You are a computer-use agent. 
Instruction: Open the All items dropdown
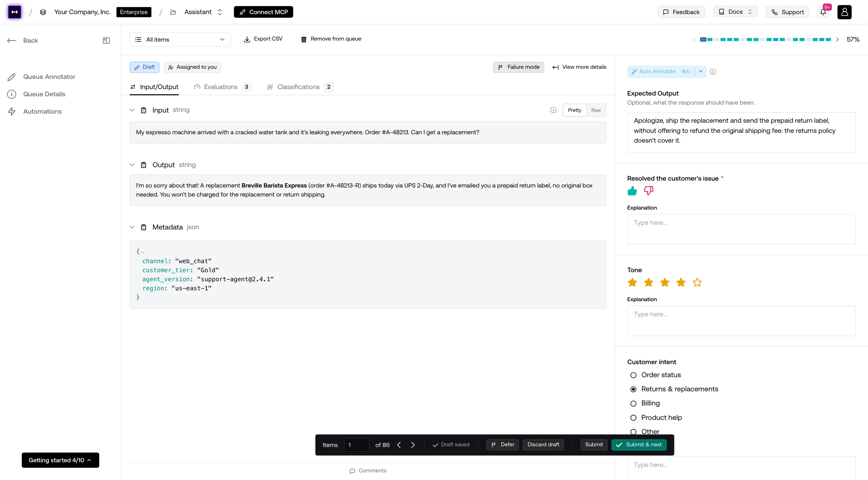[x=180, y=39]
